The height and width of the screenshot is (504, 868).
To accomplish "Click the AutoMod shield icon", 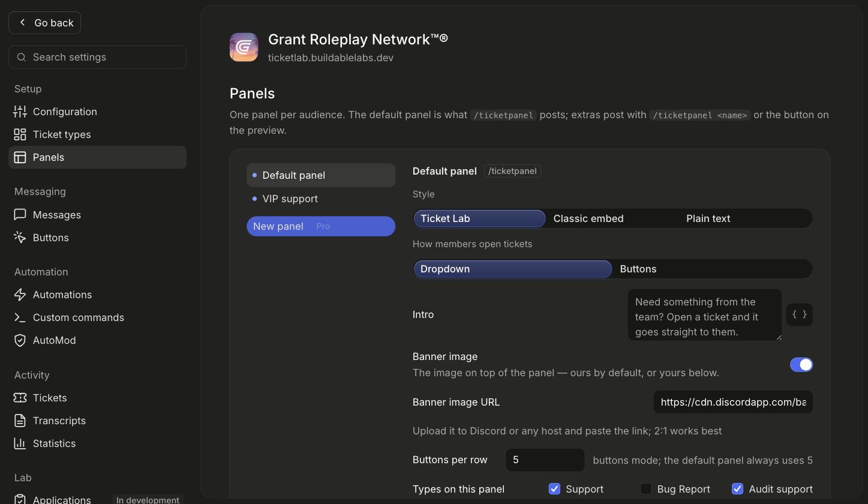I will click(x=20, y=340).
